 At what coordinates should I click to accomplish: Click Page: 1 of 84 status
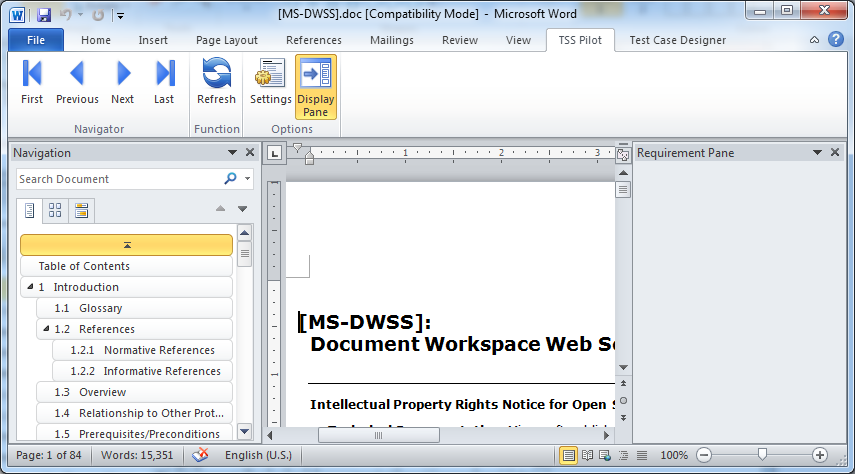tap(49, 455)
